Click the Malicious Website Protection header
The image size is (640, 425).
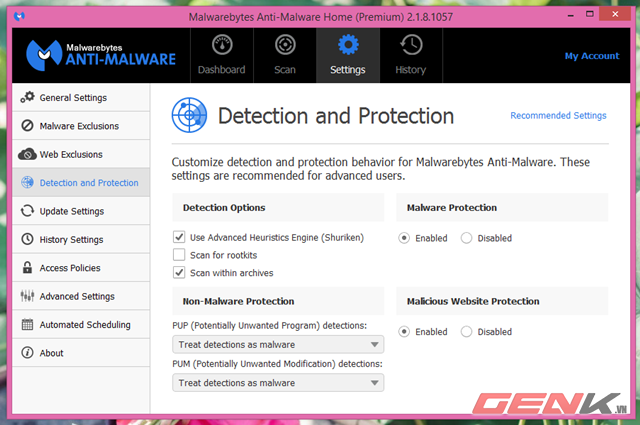tap(502, 301)
